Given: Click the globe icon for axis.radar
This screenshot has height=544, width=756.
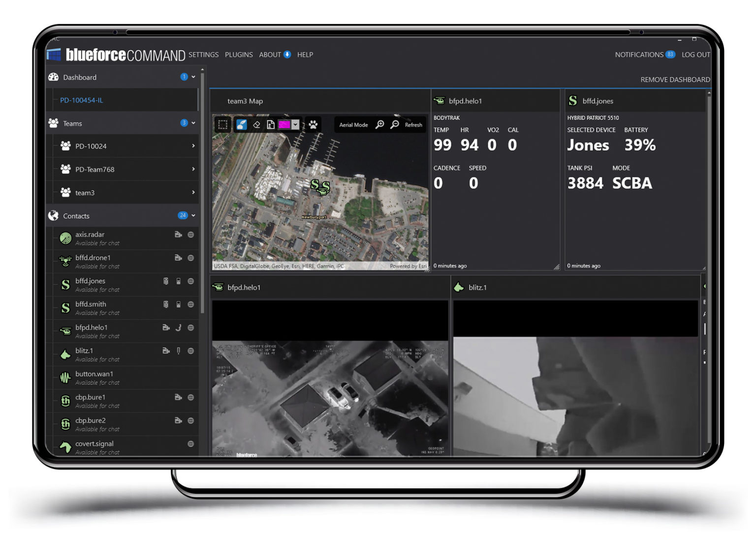Looking at the screenshot, I should 190,235.
